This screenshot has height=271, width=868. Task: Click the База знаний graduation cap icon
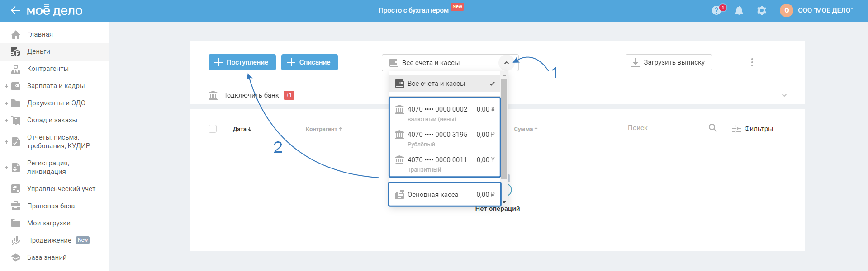16,257
